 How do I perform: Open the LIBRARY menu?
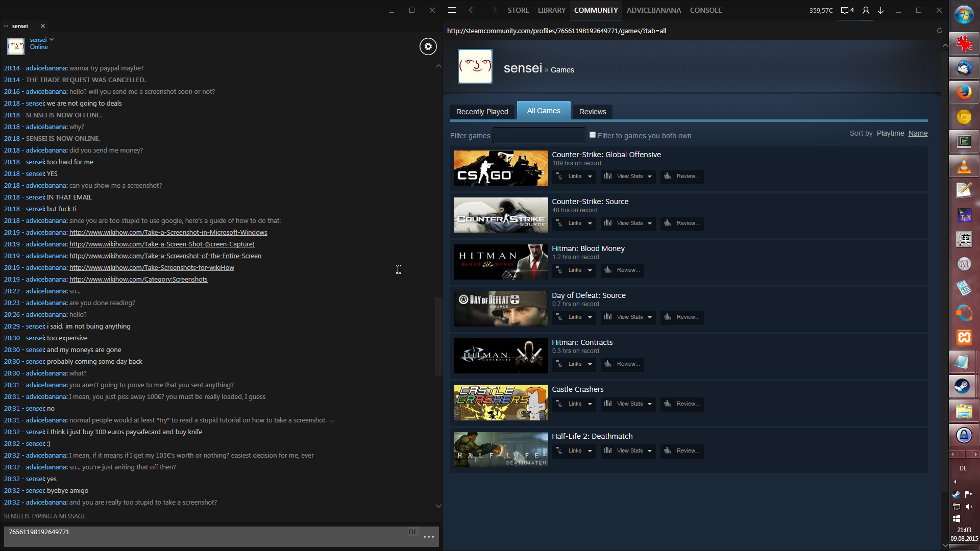[x=551, y=10]
